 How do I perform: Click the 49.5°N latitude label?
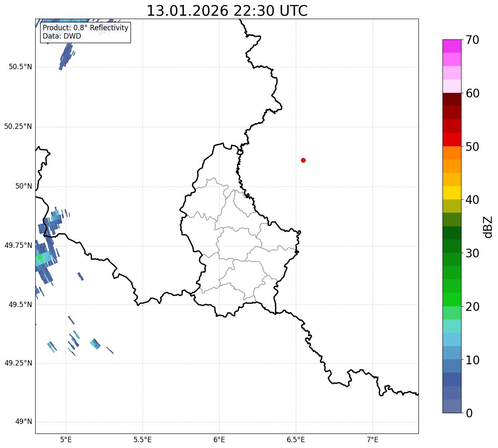(20, 305)
